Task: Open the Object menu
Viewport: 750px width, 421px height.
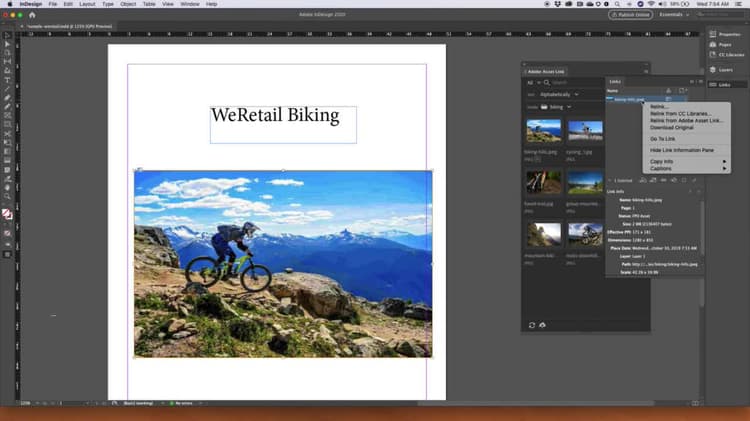Action: coord(128,4)
